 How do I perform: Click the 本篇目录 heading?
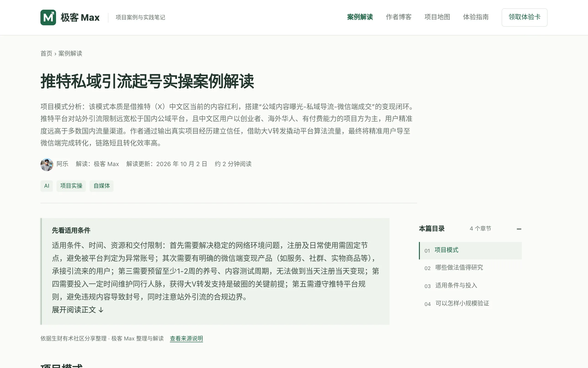point(432,229)
